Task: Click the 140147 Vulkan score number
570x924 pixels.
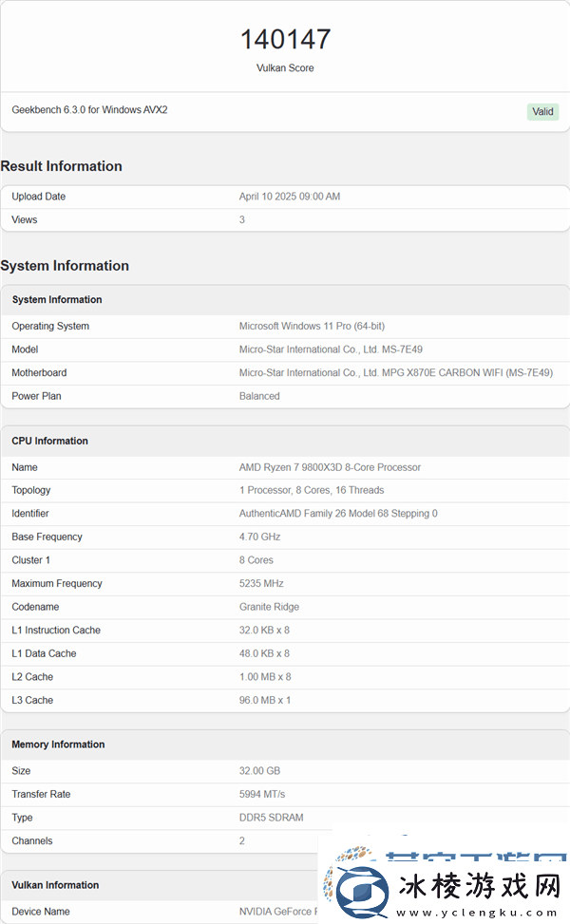Action: (285, 39)
